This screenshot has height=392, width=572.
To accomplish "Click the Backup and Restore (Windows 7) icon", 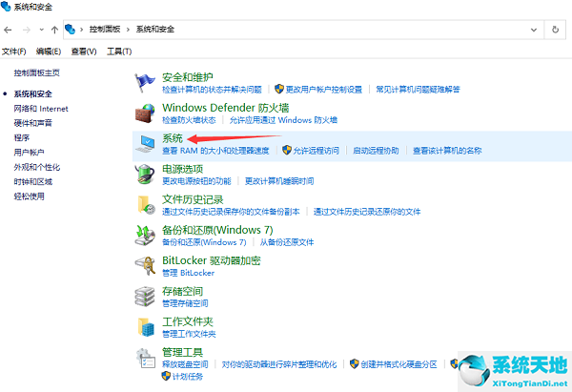I will point(145,235).
